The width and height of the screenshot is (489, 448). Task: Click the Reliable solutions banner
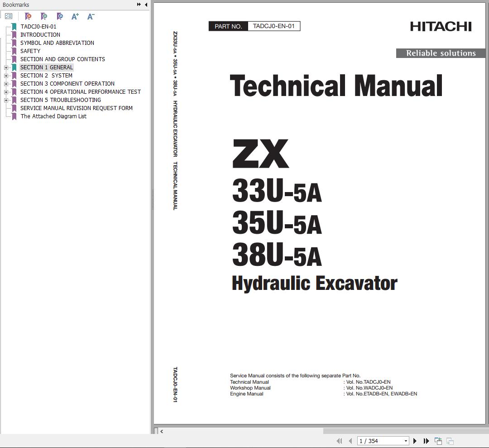pyautogui.click(x=441, y=53)
